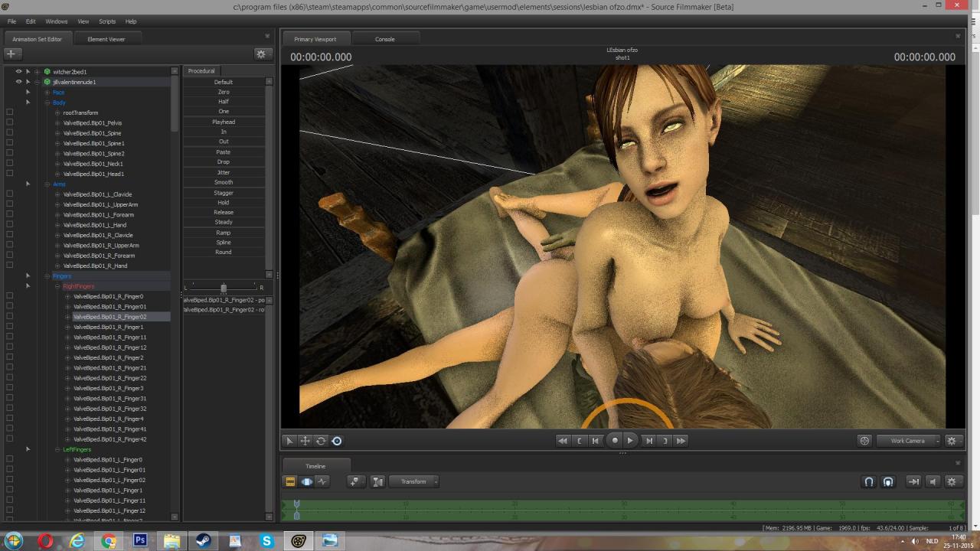The width and height of the screenshot is (980, 551).
Task: Toggle the second snap magnet icon
Action: point(888,482)
